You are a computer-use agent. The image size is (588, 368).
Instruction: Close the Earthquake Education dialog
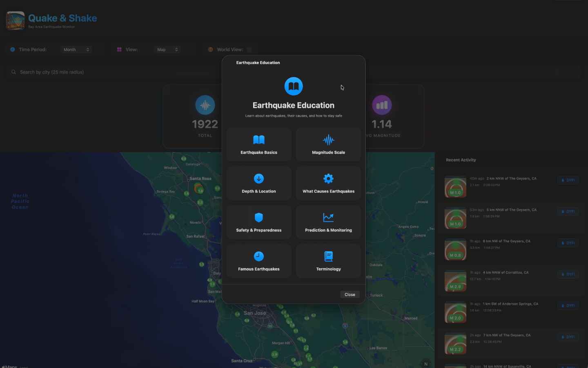coord(350,294)
